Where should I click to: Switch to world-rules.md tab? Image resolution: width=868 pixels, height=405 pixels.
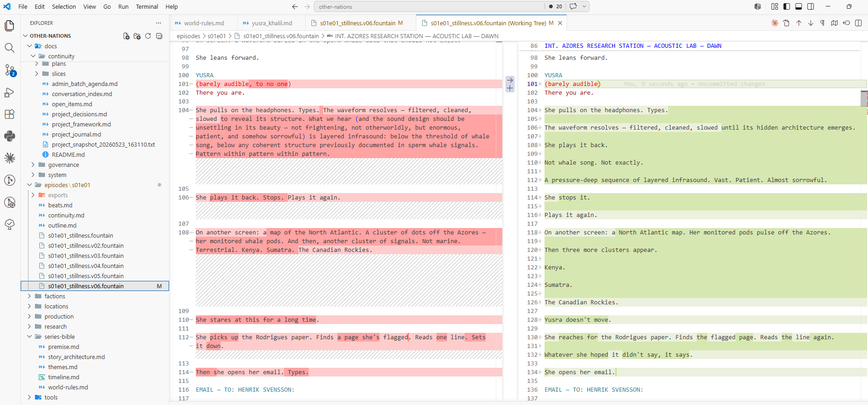pos(204,23)
